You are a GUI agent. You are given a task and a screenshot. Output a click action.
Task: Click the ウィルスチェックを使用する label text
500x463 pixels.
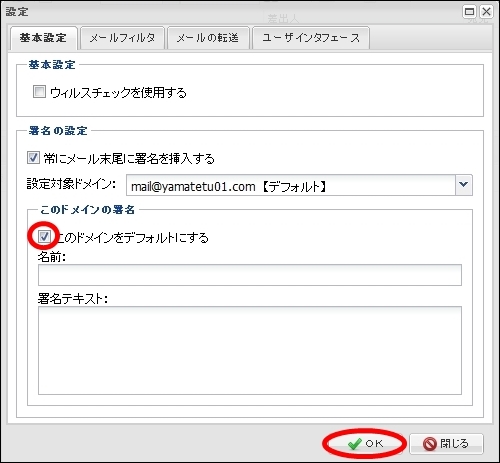click(118, 92)
